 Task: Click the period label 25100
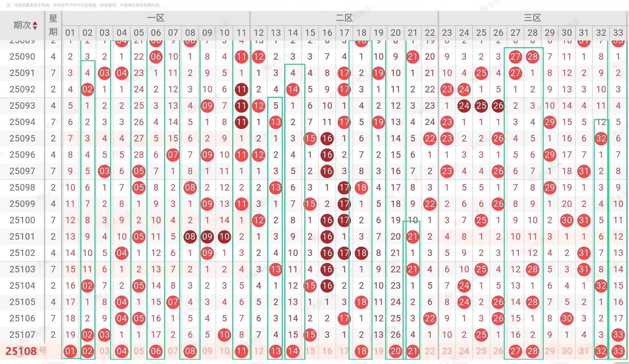click(22, 220)
